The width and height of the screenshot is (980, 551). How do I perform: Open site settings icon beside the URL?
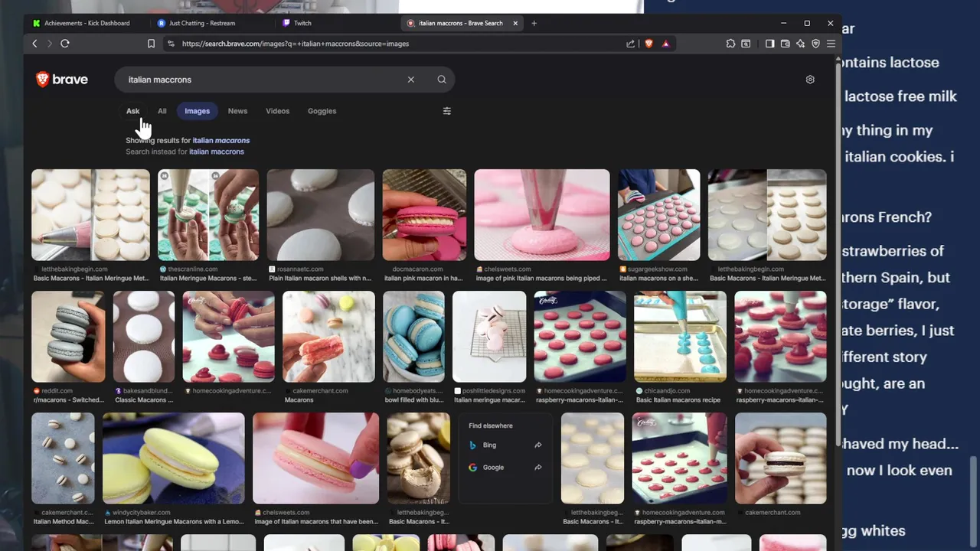(171, 44)
